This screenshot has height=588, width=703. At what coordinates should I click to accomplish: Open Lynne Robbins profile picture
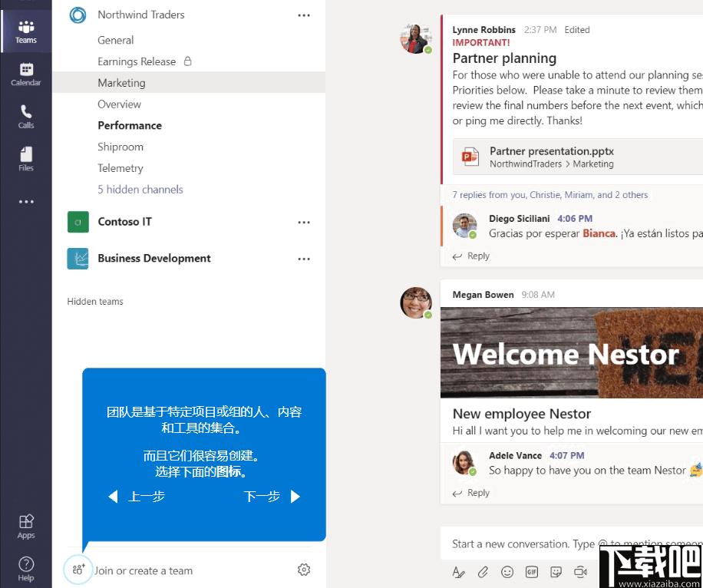point(415,39)
